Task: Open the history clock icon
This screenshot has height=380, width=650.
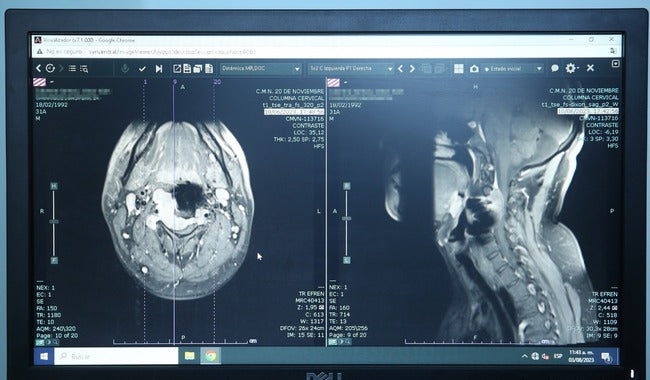Action: tap(50, 68)
